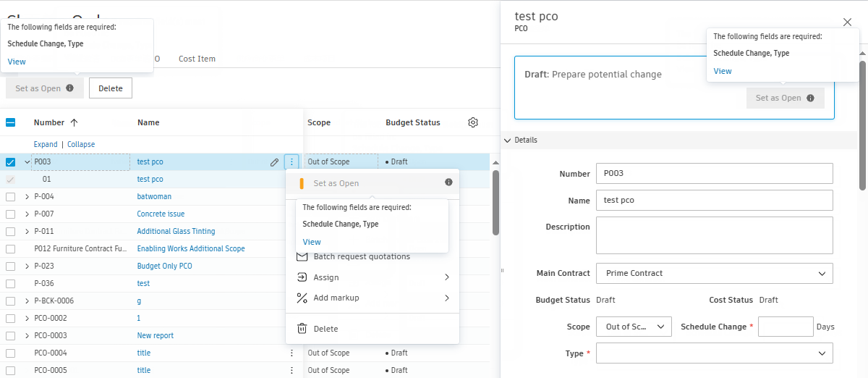Expand the P-007 Concrete issue row
The image size is (868, 378).
tap(27, 214)
